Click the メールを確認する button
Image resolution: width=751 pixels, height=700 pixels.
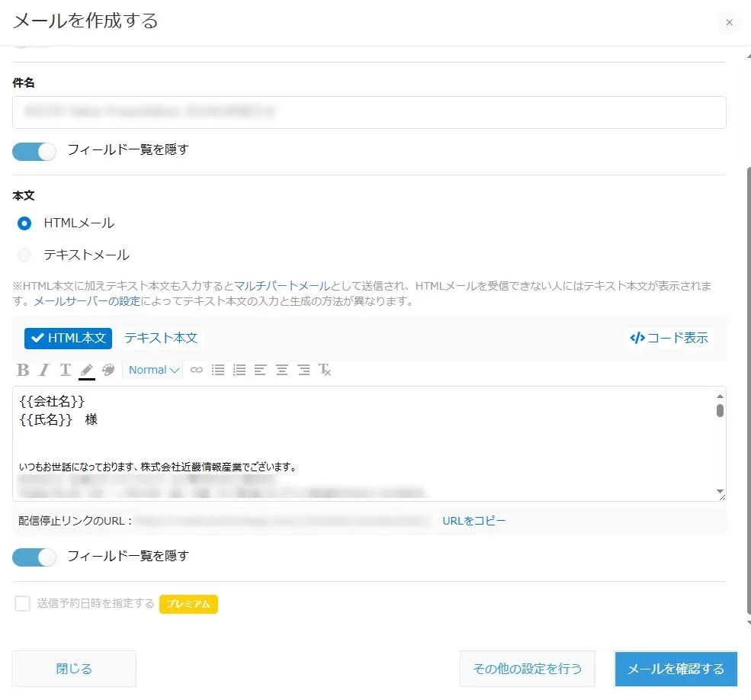tap(676, 669)
